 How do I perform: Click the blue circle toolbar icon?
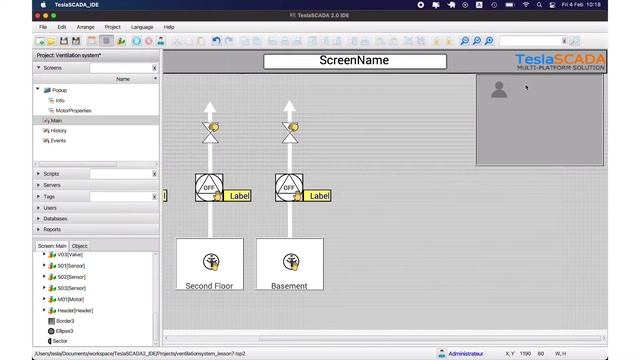(x=137, y=41)
